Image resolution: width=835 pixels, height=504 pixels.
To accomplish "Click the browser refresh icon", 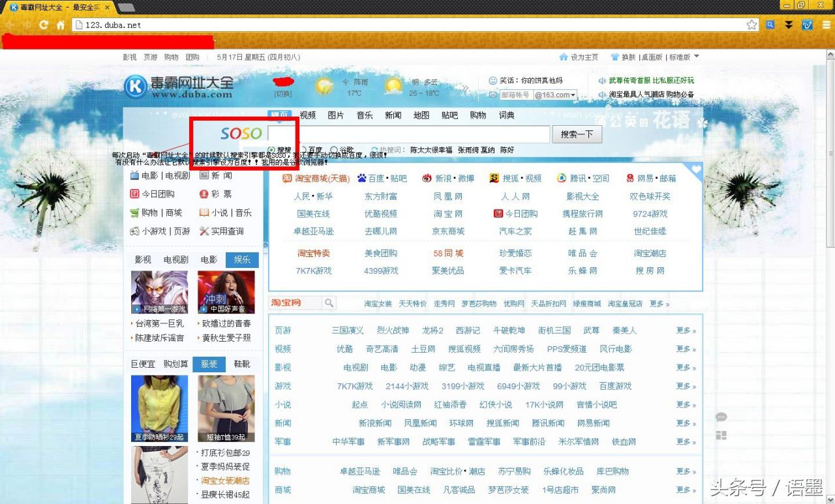I will [x=43, y=23].
